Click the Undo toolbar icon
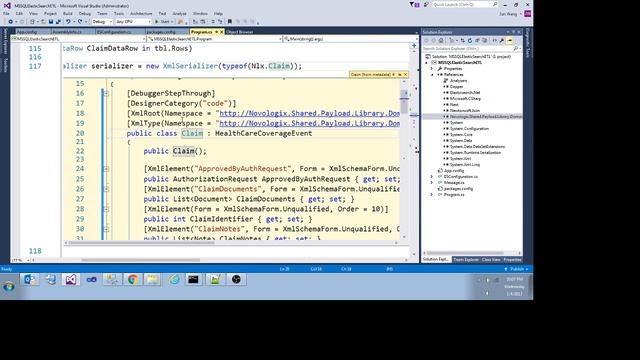640x360 pixels. pos(68,22)
